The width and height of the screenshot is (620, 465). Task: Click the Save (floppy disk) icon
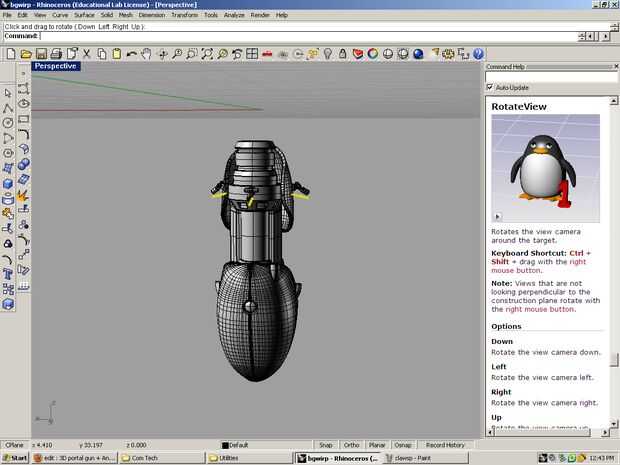point(40,53)
